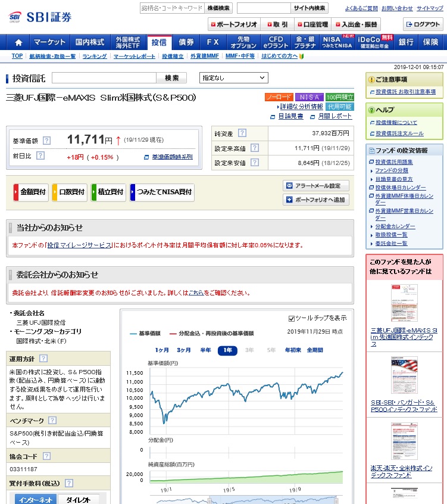Viewport: 447px width, 504px height.
Task: Click ポートフォリオへ追加 button
Action: tap(316, 200)
